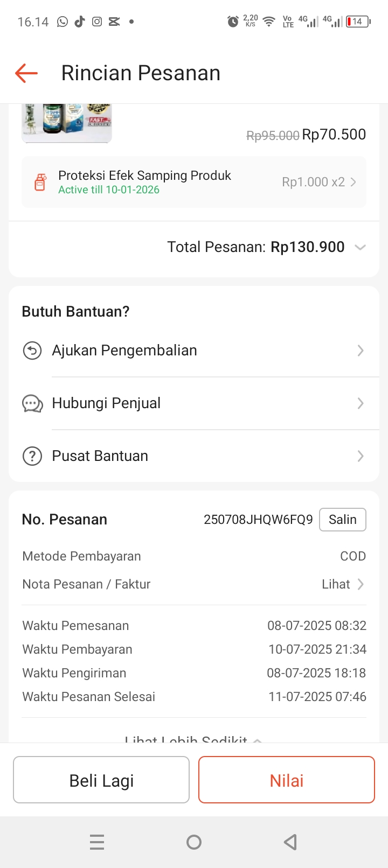Click the refund icon beside Ajukan Pengembalian
Image resolution: width=388 pixels, height=868 pixels.
pos(32,351)
